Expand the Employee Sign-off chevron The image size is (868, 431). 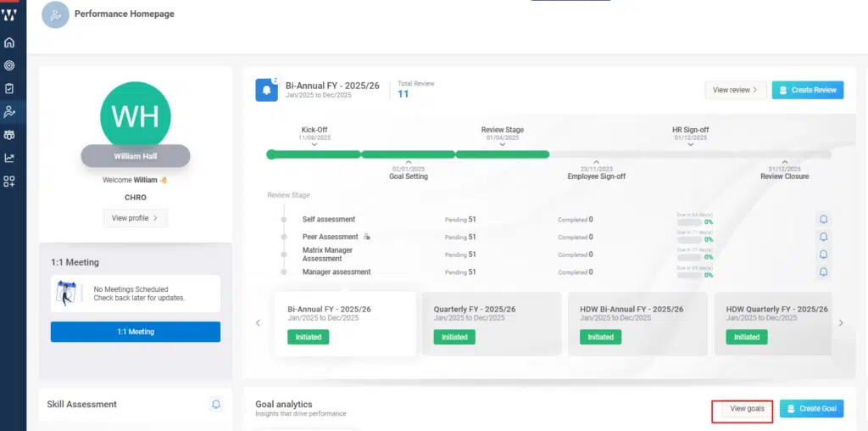click(596, 162)
